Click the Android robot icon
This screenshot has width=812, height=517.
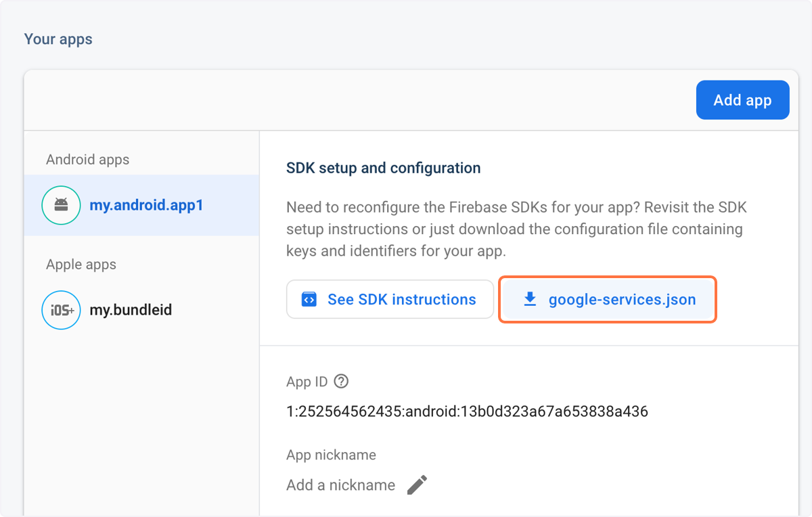tap(61, 205)
